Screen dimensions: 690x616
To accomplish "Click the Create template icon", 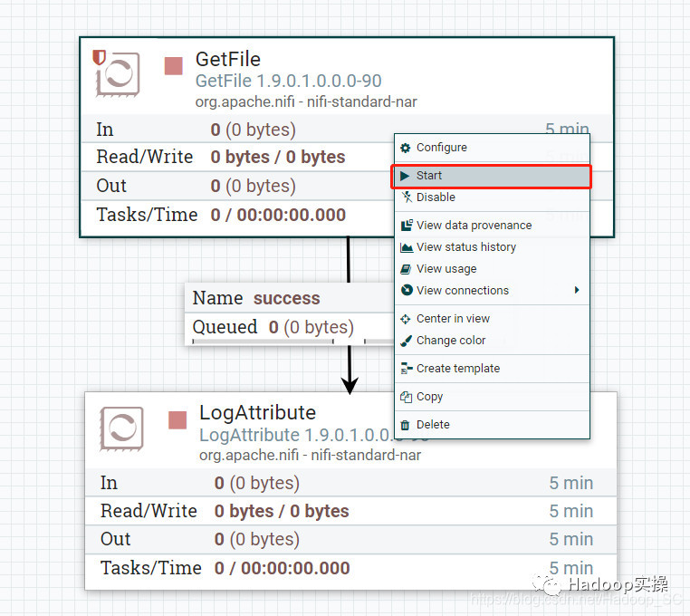I will (x=407, y=369).
